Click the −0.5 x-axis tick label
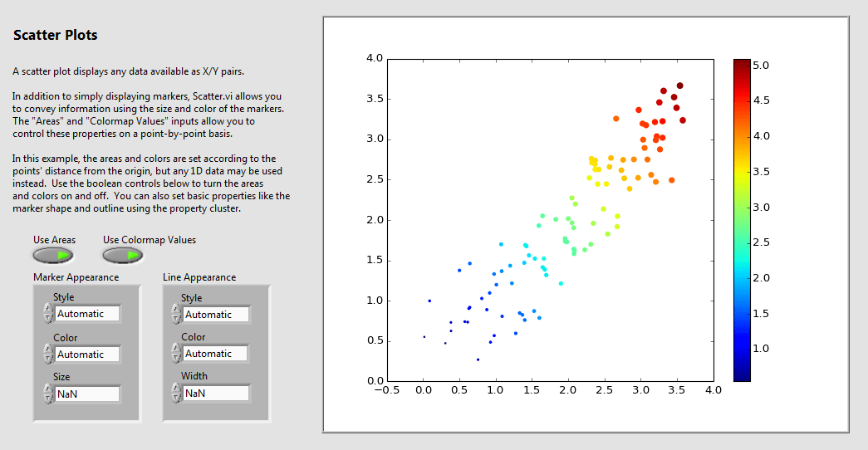This screenshot has height=450, width=868. (387, 389)
